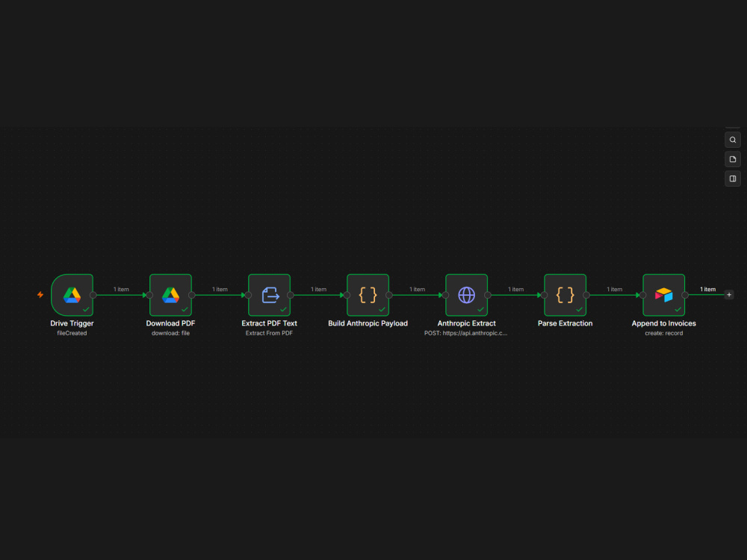747x560 pixels.
Task: Click '1 item' after Append to Invoices node
Action: click(x=707, y=289)
